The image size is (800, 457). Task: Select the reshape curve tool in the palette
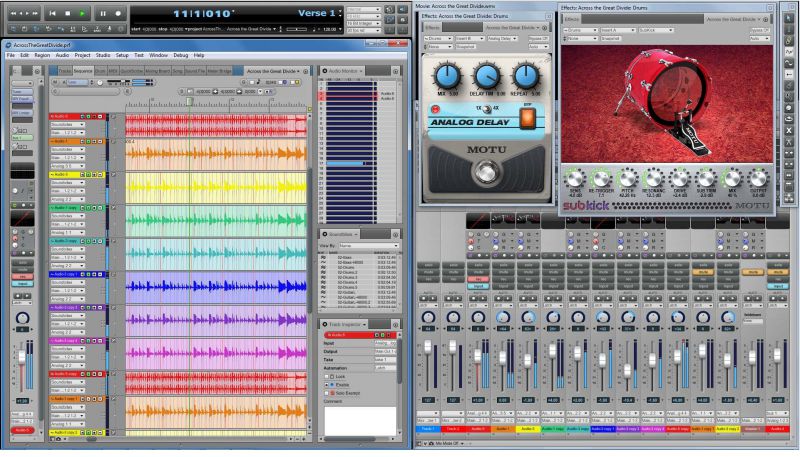tap(789, 63)
